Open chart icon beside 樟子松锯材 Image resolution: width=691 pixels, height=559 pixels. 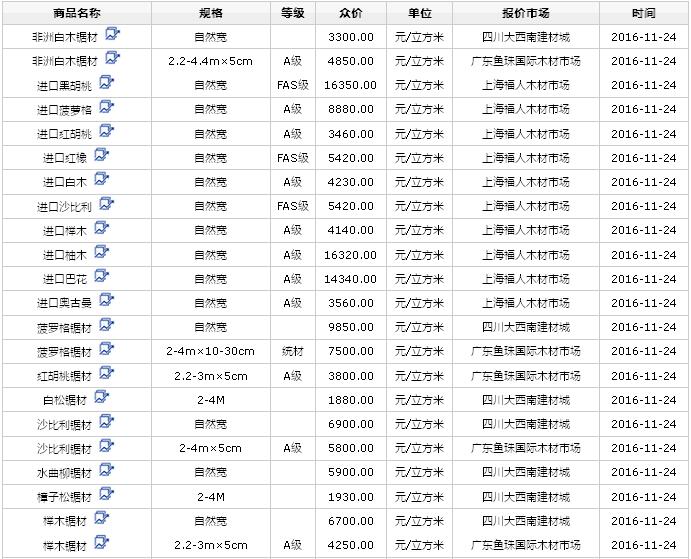[107, 494]
